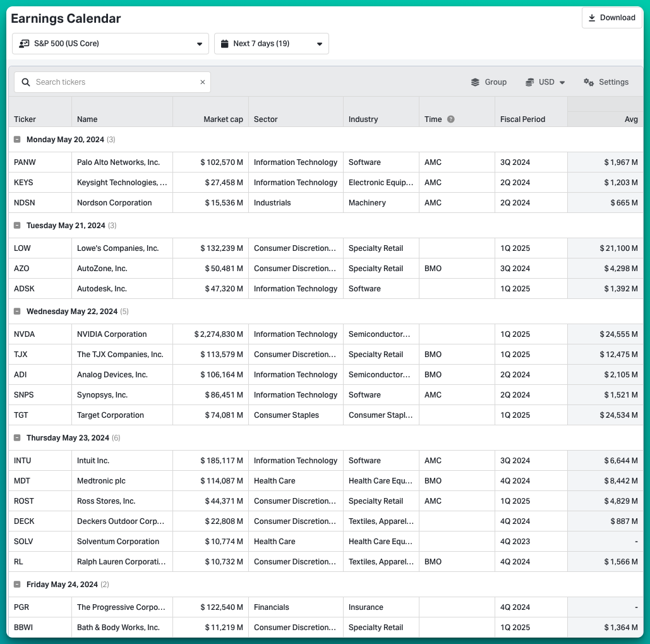Click Target Corporation name cell
Viewport: 650px width, 644px height.
click(x=123, y=415)
